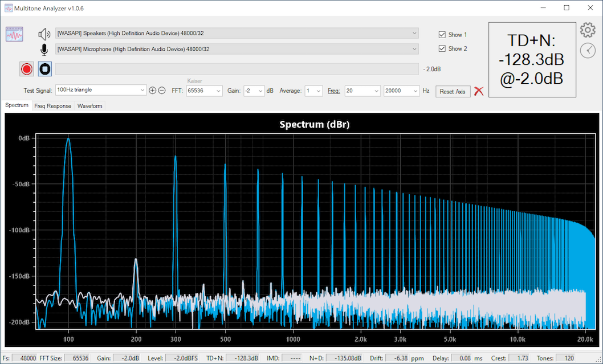This screenshot has width=603, height=364.
Task: Switch to the Waveform tab
Action: point(90,106)
